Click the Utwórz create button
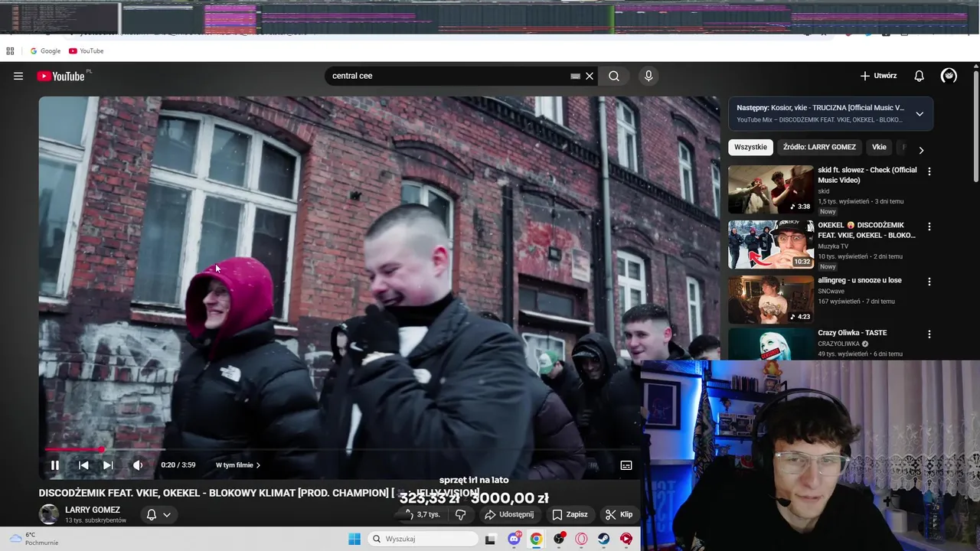Viewport: 980px width, 551px height. [878, 76]
